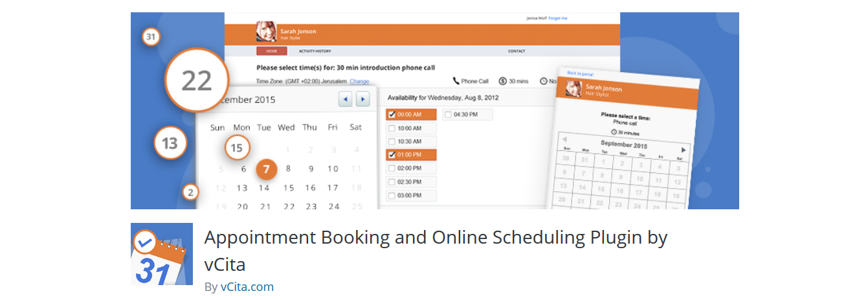Screen dimensions: 868x300
Task: Open the CONTACT tab
Action: pos(517,51)
